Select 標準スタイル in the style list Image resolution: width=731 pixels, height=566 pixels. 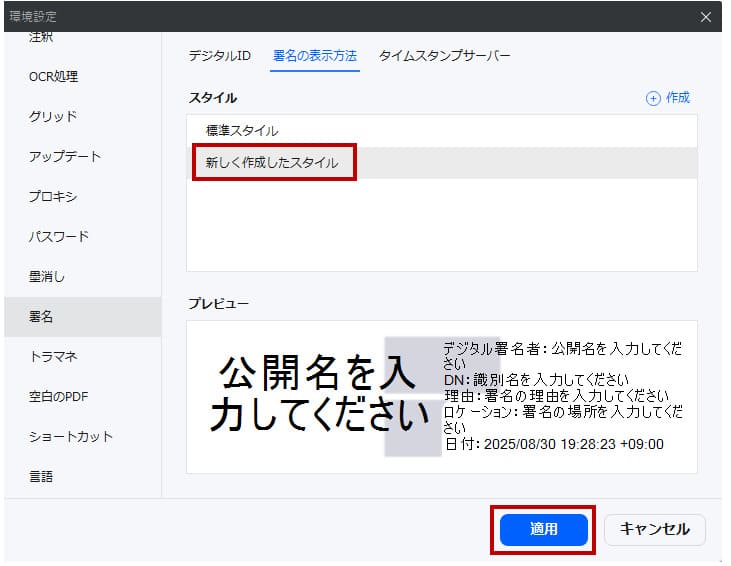pos(242,131)
